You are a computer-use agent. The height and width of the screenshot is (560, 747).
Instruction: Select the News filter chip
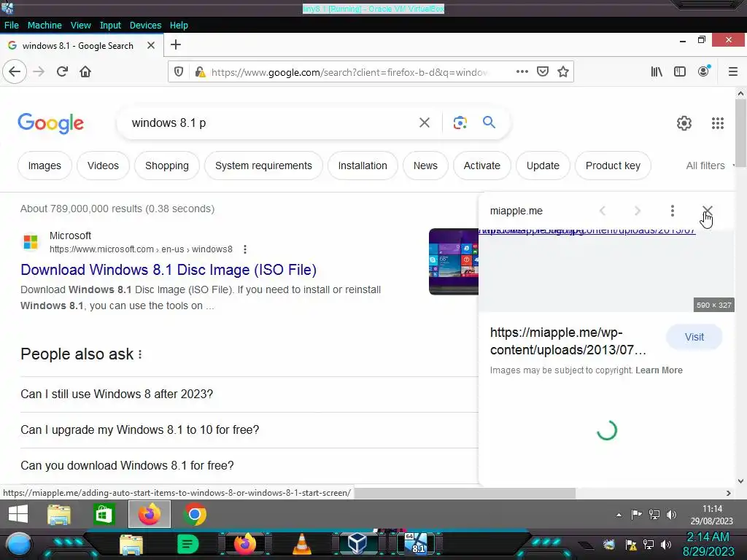425,166
